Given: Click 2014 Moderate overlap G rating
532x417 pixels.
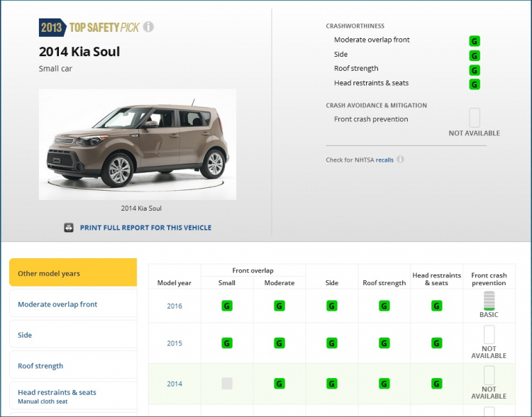Looking at the screenshot, I should (x=279, y=384).
